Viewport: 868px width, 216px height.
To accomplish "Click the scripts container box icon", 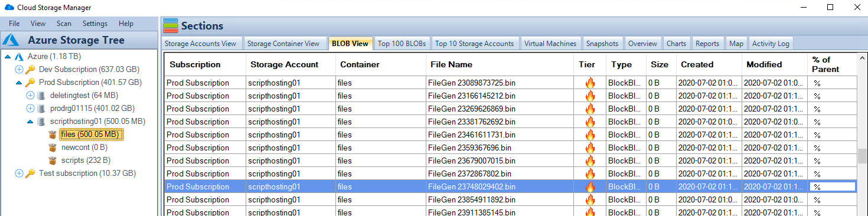I will pyautogui.click(x=53, y=161).
